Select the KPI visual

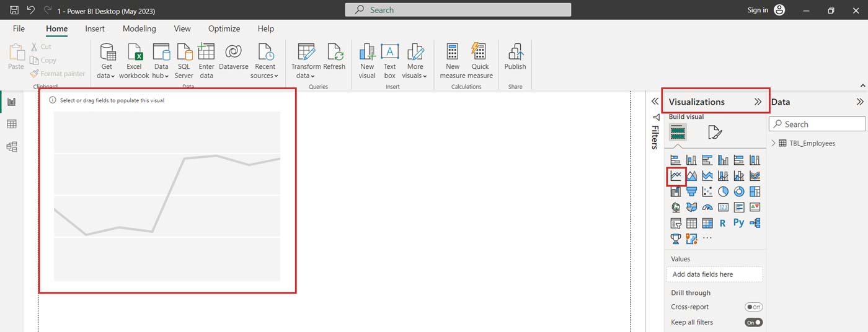tap(755, 207)
